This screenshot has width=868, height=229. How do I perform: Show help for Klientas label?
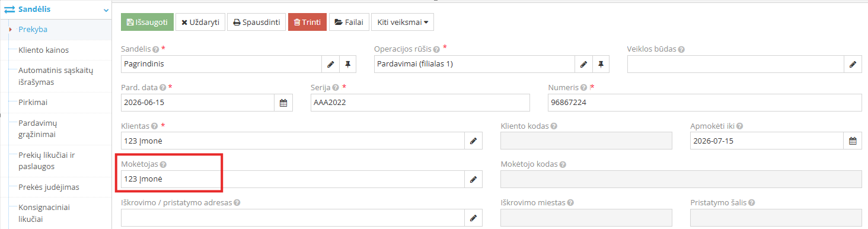155,126
